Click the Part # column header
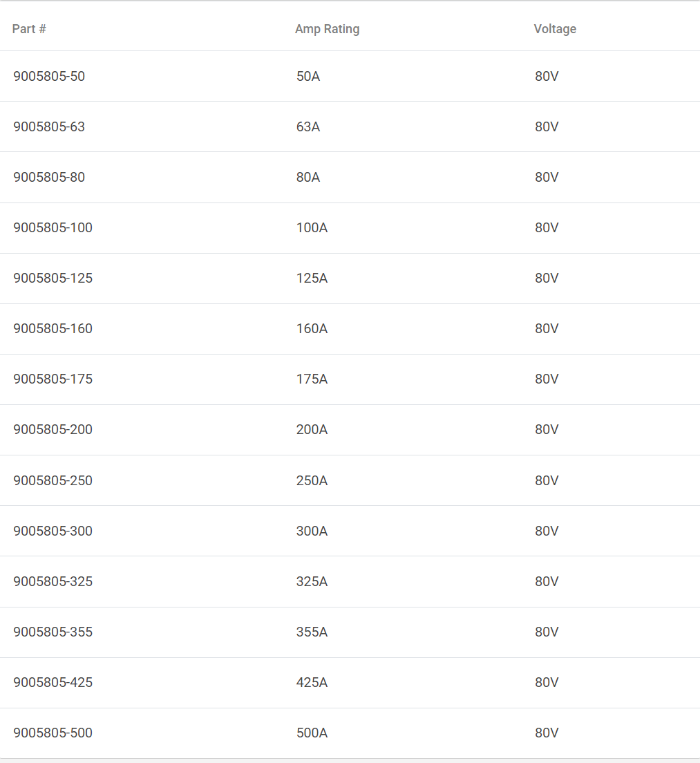 (29, 29)
